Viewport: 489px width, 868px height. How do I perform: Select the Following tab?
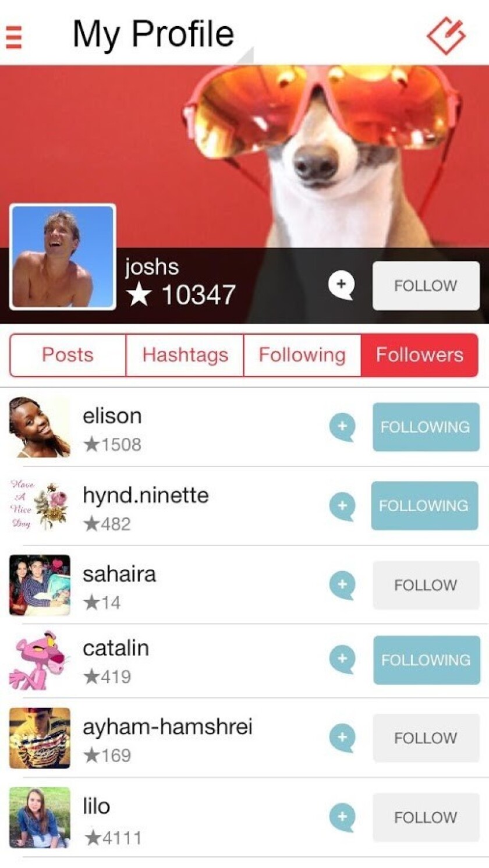(302, 355)
